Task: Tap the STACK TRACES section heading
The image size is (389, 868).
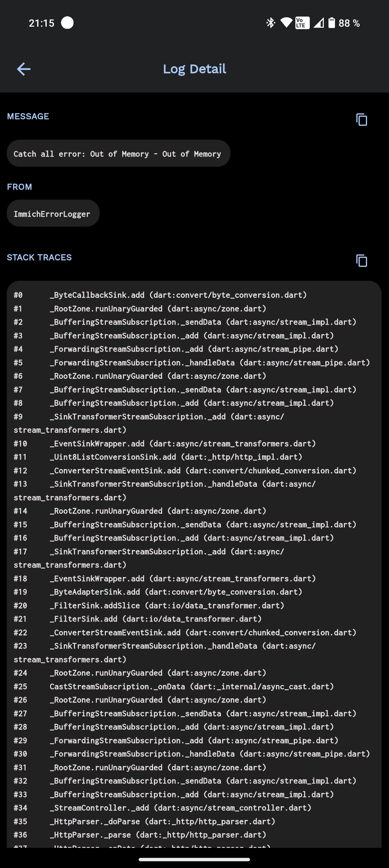Action: click(x=39, y=257)
